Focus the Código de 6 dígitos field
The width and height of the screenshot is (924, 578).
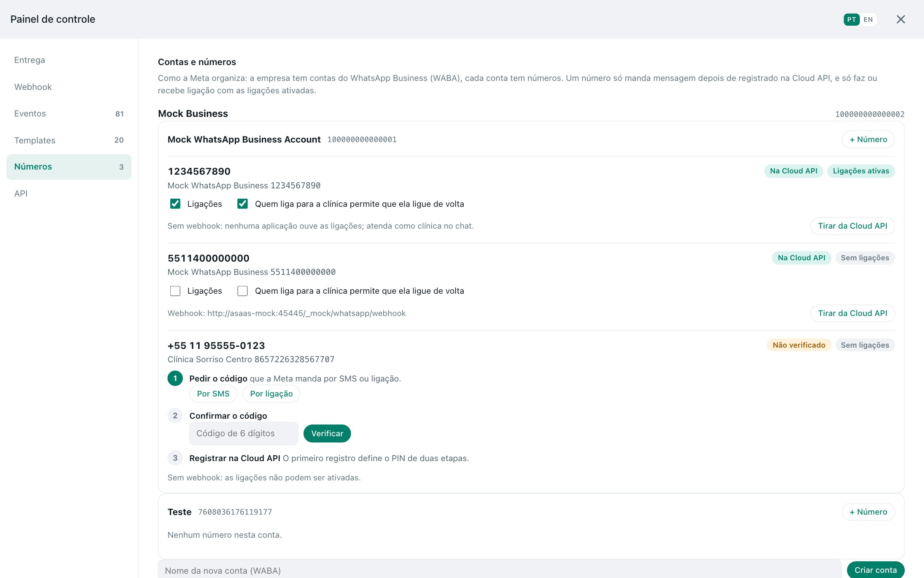coord(243,433)
